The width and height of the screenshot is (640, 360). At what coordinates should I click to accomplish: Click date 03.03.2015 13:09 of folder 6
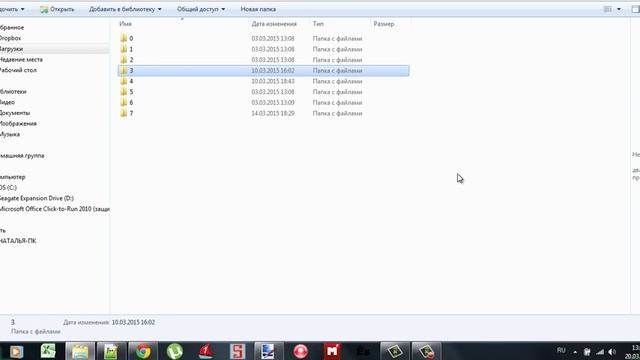[x=273, y=102]
